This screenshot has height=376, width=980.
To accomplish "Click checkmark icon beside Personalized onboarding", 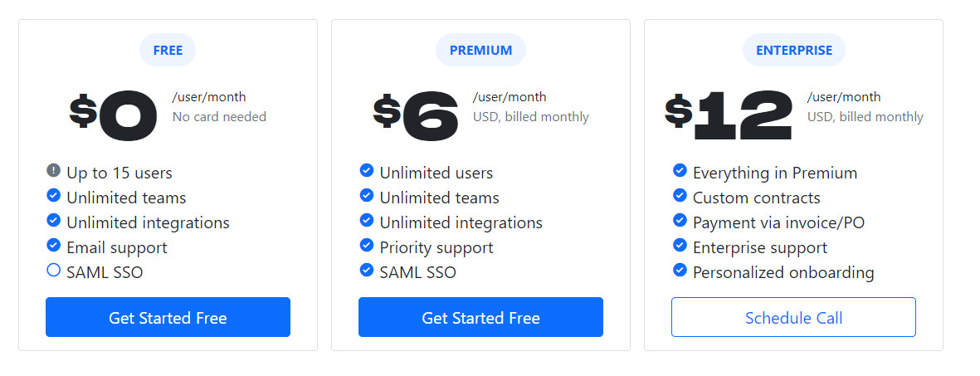I will tap(680, 270).
